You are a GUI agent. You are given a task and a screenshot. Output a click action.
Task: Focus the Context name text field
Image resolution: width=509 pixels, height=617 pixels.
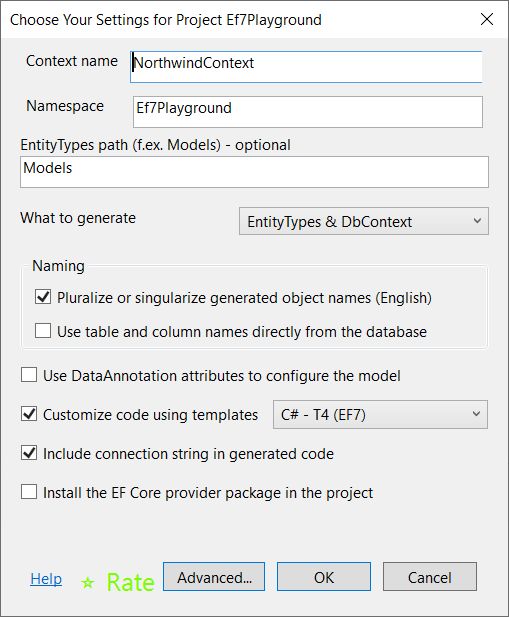click(x=306, y=67)
